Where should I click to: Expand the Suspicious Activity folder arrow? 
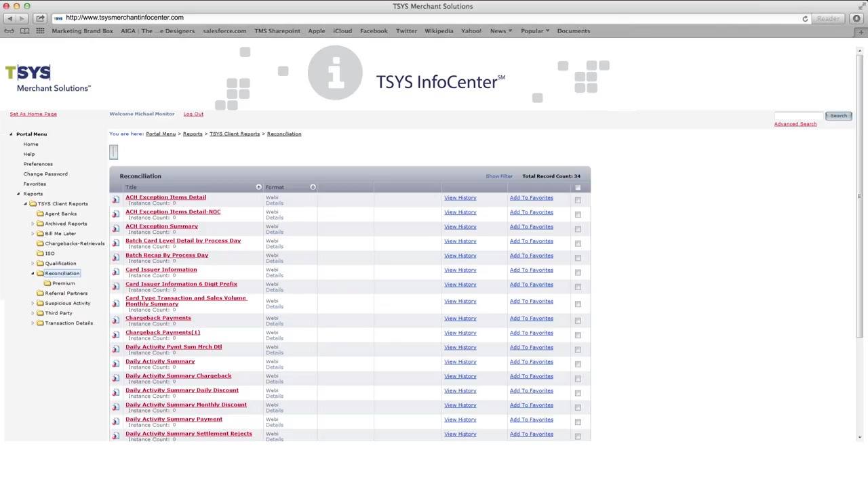33,303
